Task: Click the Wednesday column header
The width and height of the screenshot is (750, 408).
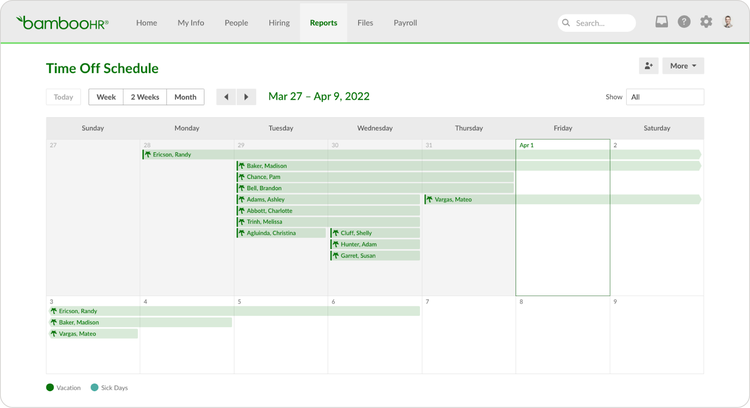Action: pyautogui.click(x=375, y=128)
